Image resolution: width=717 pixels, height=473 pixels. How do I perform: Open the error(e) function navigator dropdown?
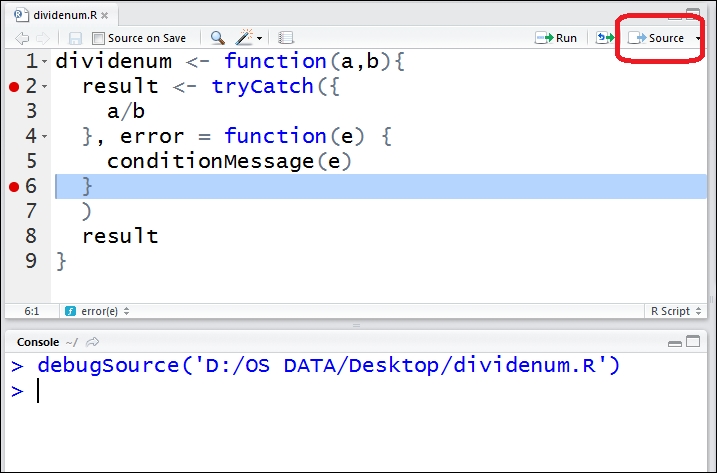point(98,311)
